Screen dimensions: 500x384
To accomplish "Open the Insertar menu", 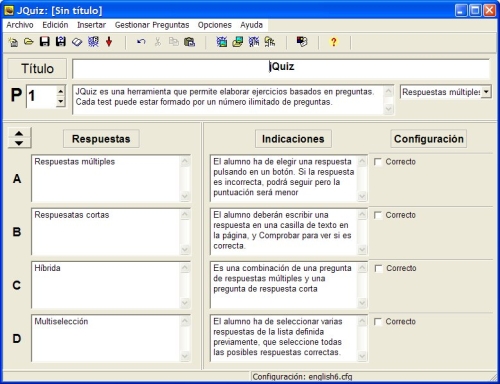I will [x=91, y=25].
